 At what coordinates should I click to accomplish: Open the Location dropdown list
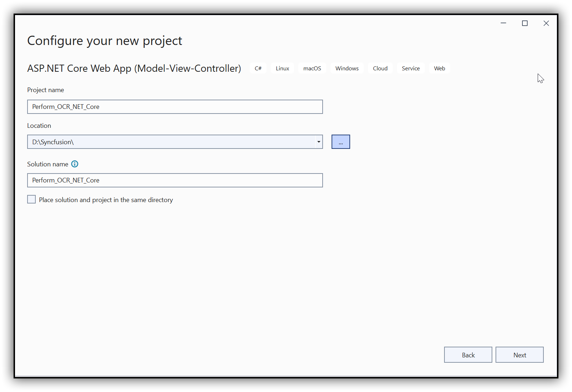318,142
